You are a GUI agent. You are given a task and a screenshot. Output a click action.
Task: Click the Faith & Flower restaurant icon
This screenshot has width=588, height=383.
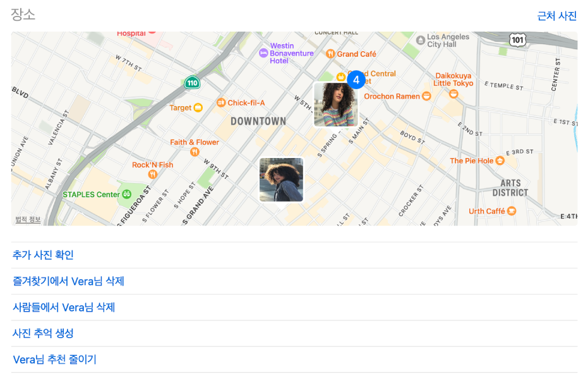click(x=195, y=152)
